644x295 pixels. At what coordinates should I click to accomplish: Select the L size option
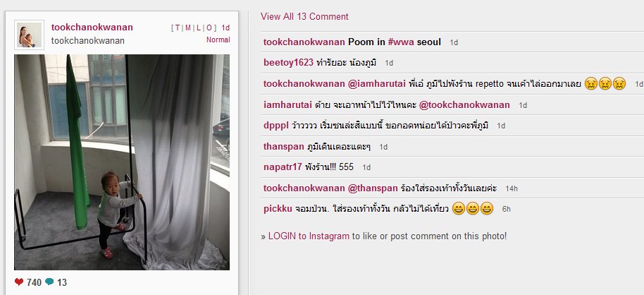pyautogui.click(x=199, y=28)
